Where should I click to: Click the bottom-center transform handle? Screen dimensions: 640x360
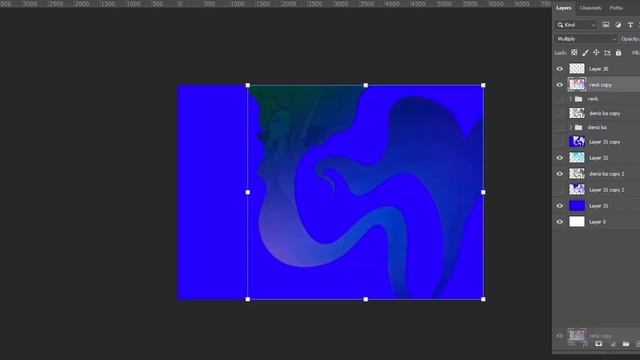pos(366,300)
